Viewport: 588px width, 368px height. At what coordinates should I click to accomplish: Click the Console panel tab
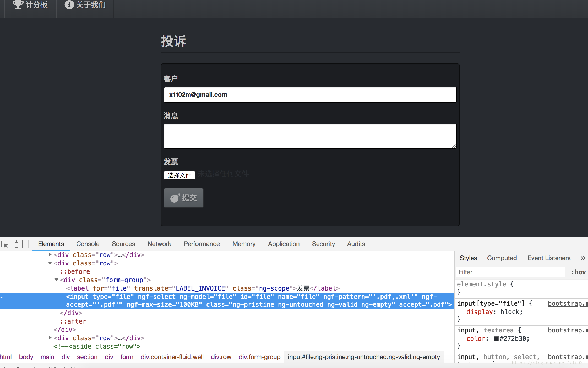tap(88, 243)
